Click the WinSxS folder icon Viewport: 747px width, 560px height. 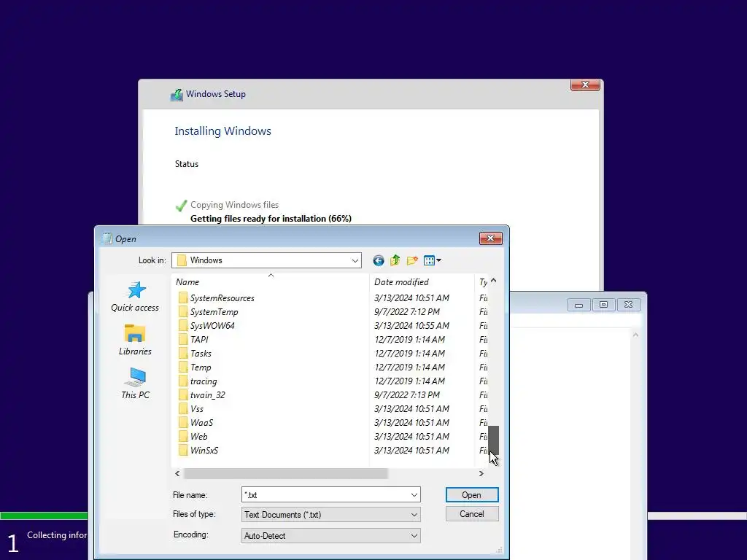(183, 450)
